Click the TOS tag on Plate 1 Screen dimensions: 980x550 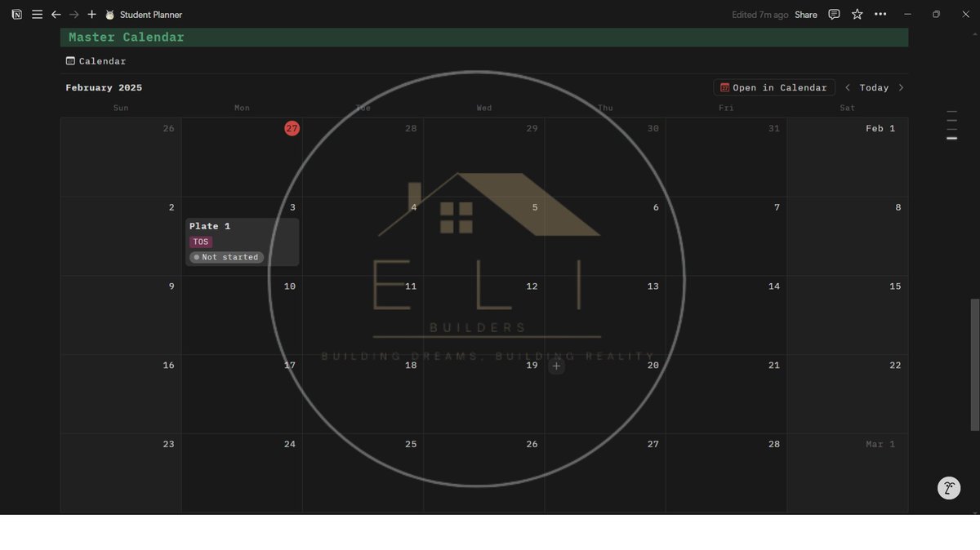[x=201, y=242]
